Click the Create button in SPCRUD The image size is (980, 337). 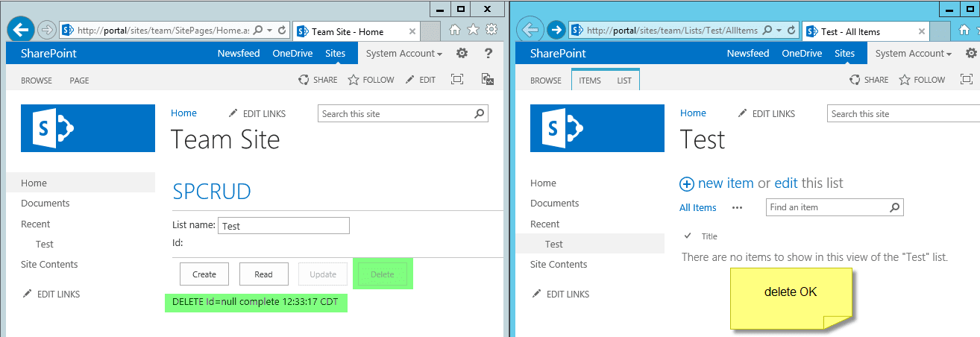click(204, 274)
